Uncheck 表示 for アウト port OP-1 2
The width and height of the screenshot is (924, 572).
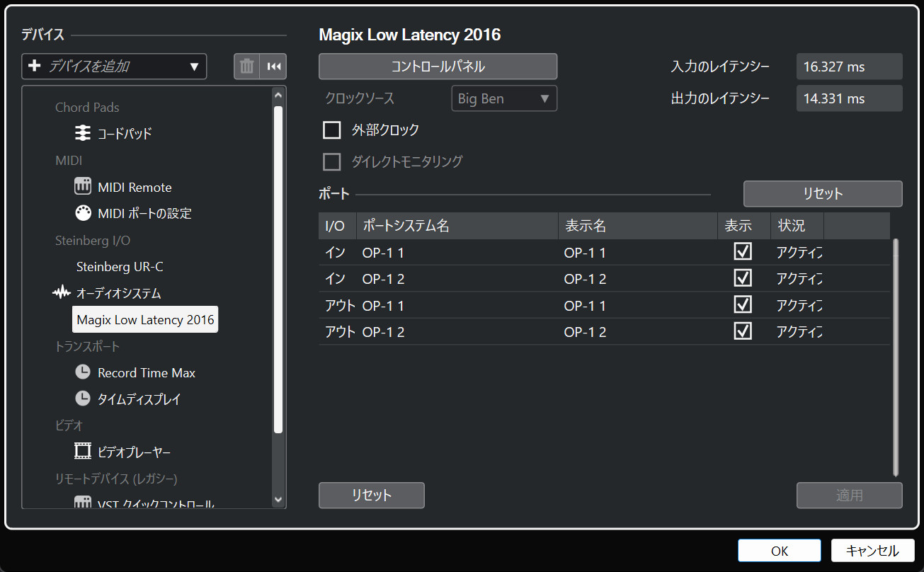click(743, 331)
